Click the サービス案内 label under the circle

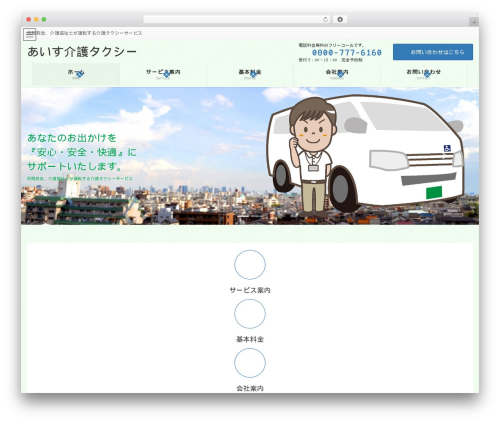pos(250,290)
